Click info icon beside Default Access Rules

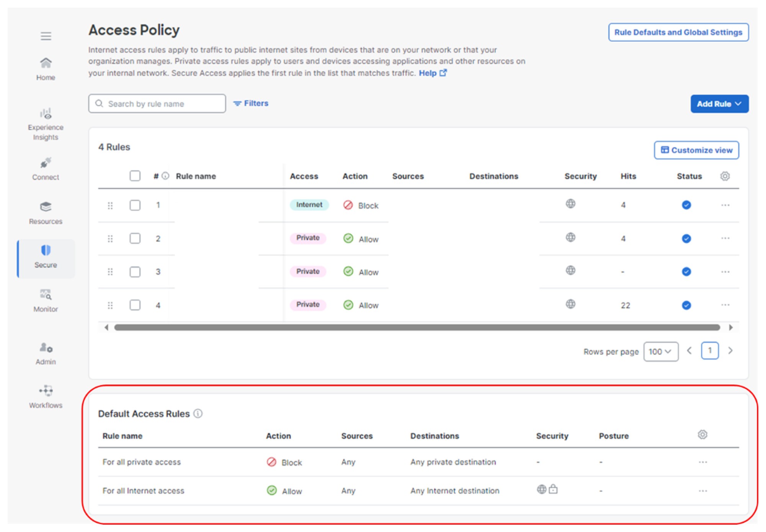tap(198, 414)
